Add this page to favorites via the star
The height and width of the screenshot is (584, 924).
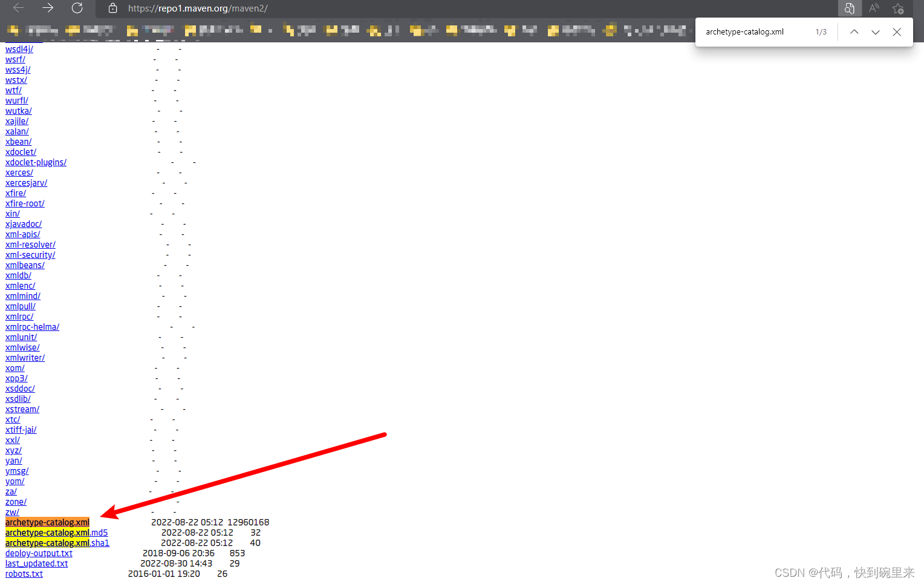coord(898,8)
